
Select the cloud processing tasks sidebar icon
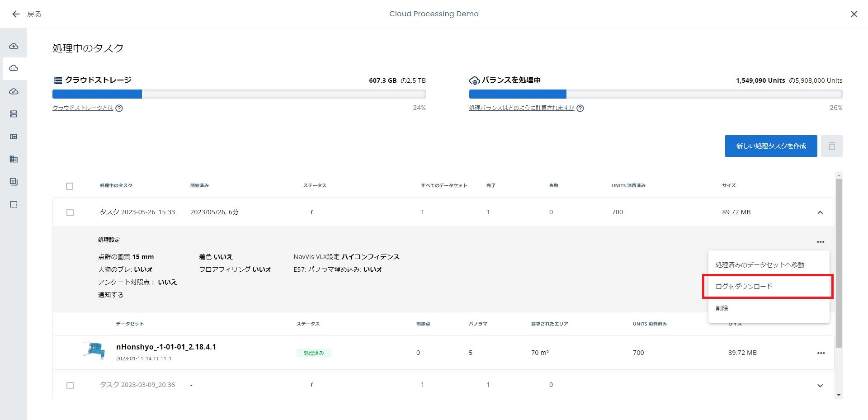coord(14,68)
